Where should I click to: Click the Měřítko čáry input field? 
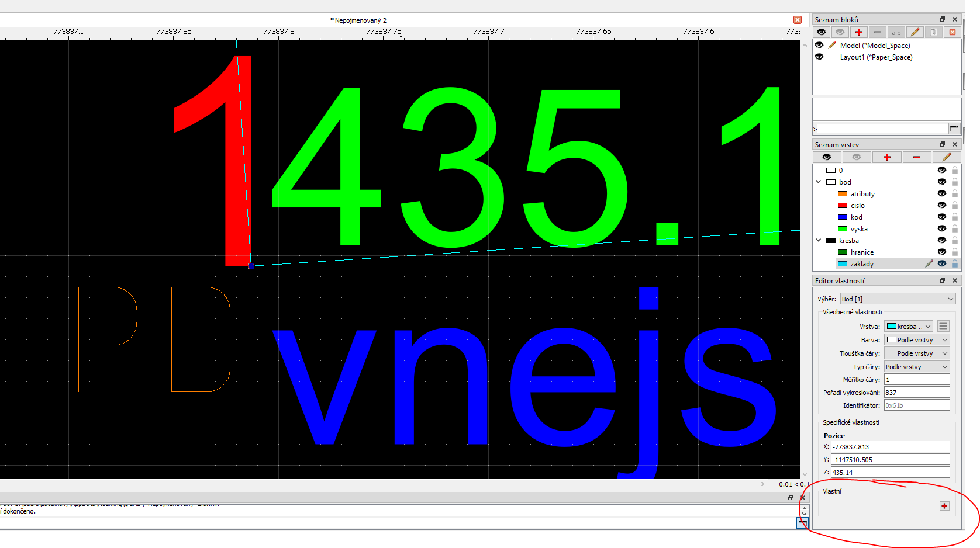click(x=917, y=380)
